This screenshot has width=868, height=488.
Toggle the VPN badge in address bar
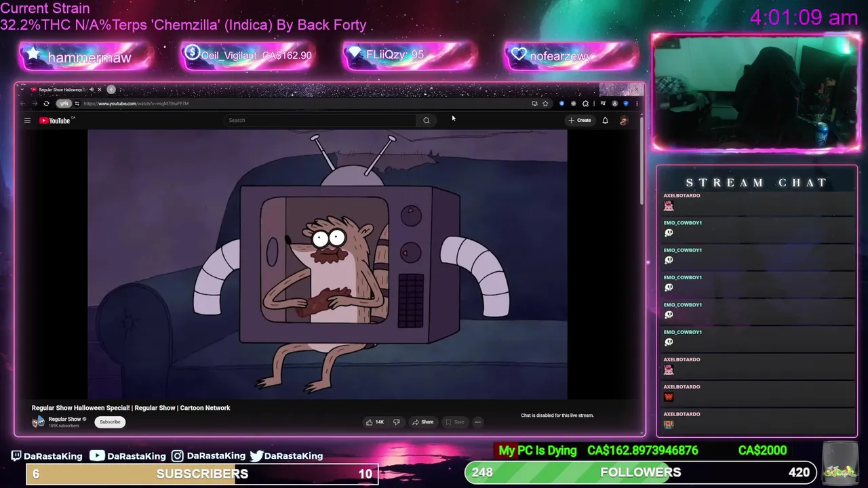point(64,104)
